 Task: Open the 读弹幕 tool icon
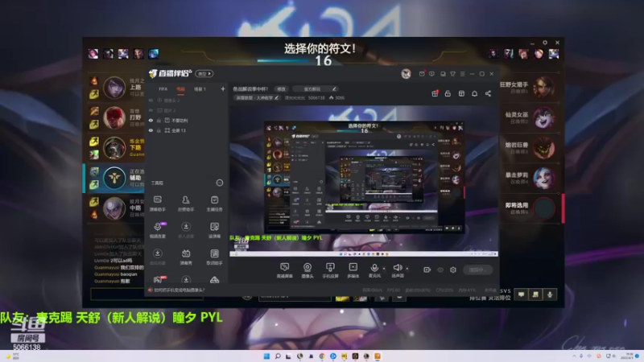214,230
